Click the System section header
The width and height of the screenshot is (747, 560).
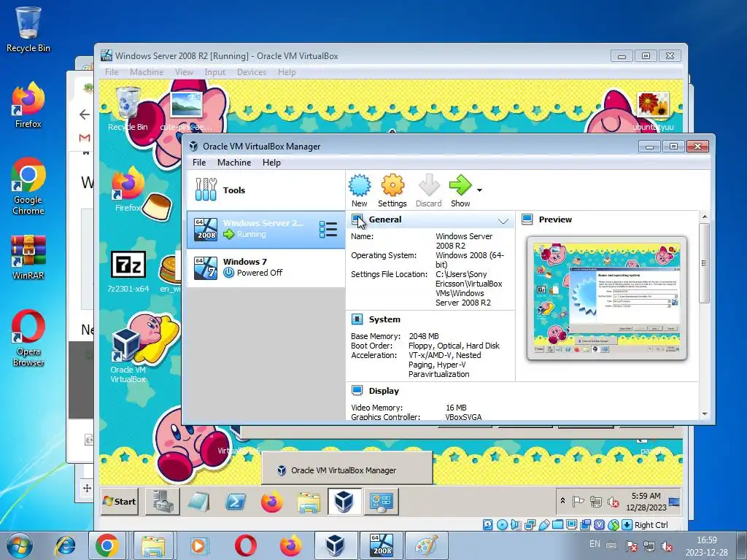click(384, 319)
